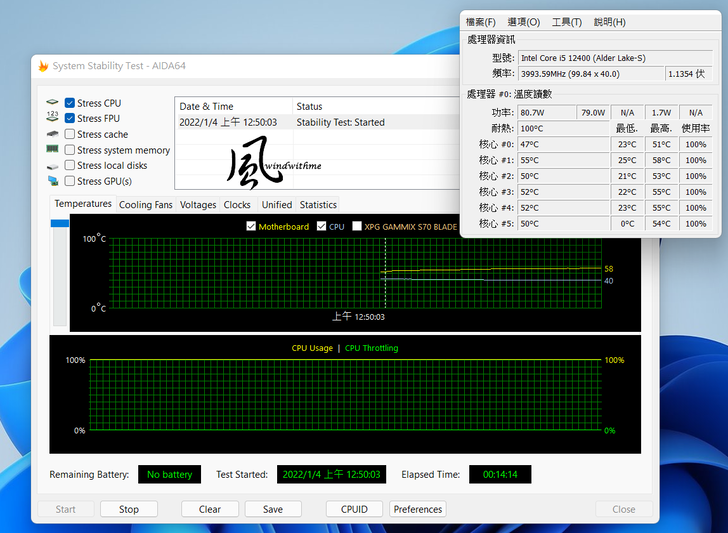Click the CPU Throttling graph label

click(x=371, y=348)
